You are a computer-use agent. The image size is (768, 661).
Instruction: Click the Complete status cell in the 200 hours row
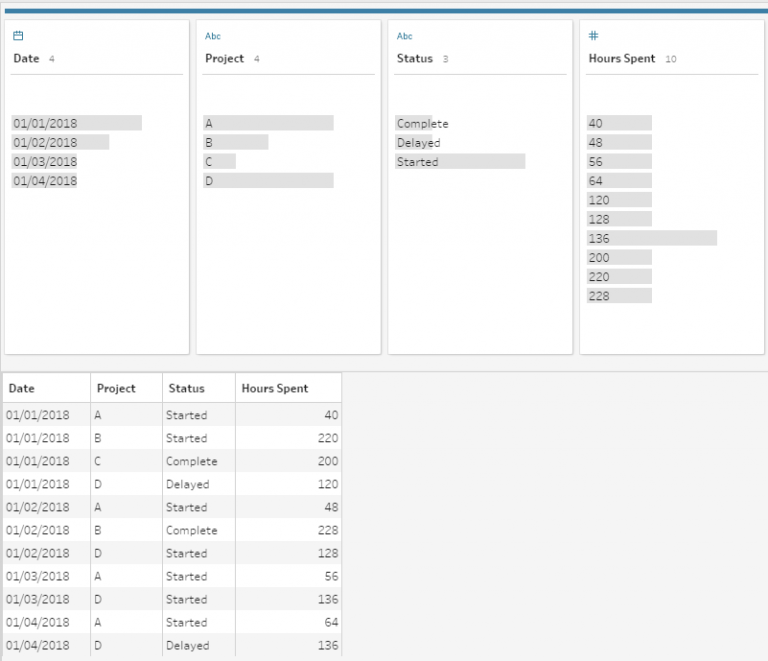(199, 461)
